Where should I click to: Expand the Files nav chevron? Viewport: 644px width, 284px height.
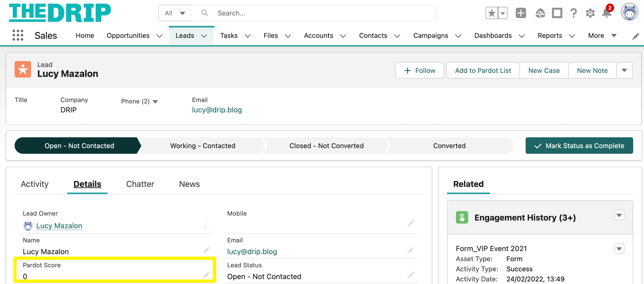[x=288, y=36]
